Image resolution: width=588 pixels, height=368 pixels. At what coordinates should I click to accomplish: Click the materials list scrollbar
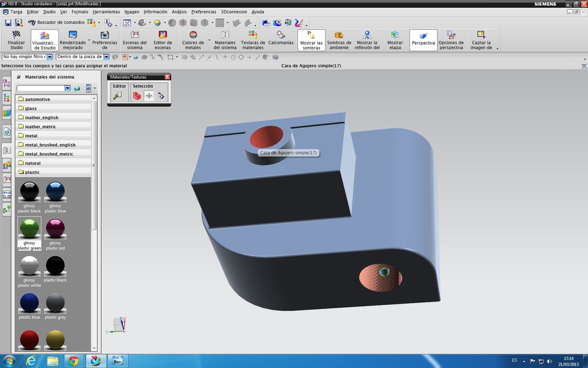(94, 166)
